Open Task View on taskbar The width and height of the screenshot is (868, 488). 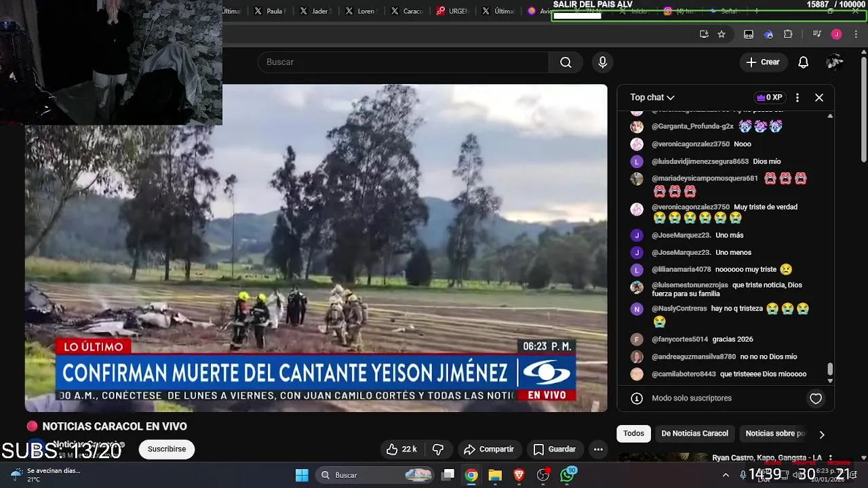click(448, 475)
